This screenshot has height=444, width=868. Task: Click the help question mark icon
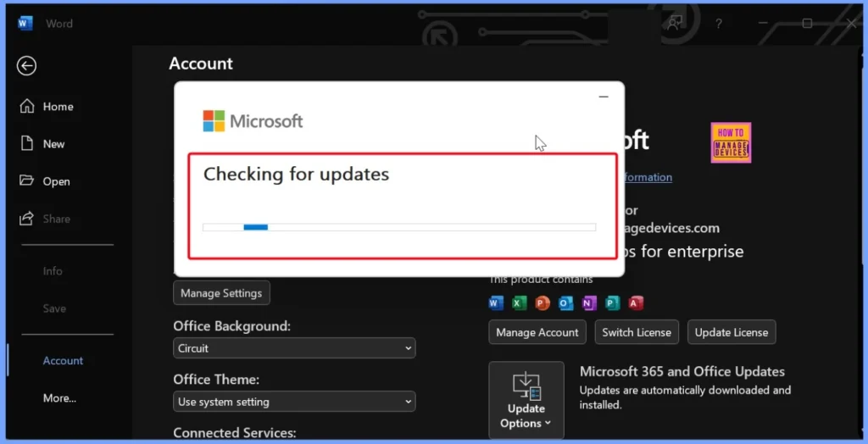click(719, 23)
